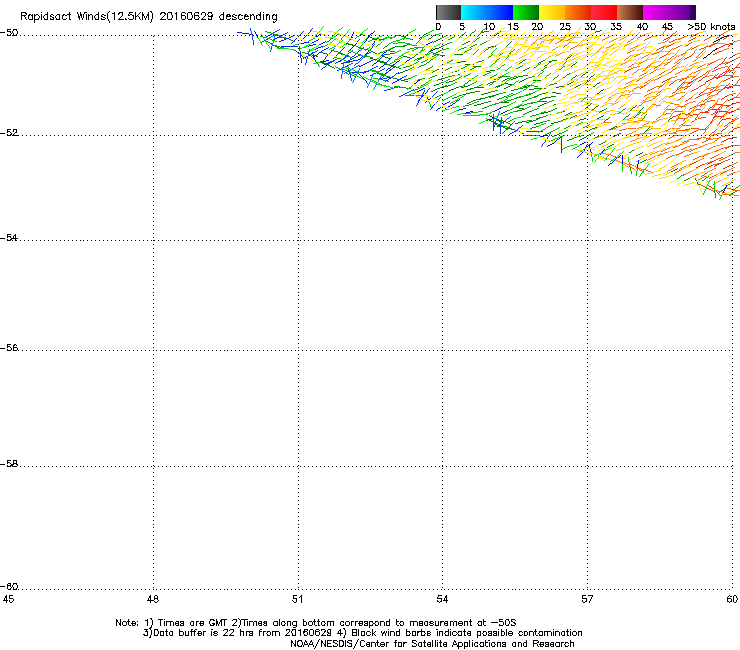
Task: Click the '54' longitude axis label
Action: (442, 599)
